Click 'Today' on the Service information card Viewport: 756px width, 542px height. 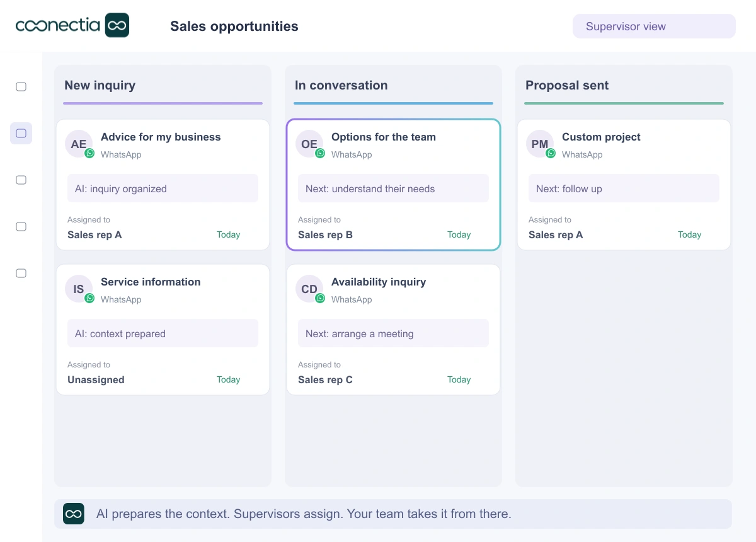pyautogui.click(x=229, y=379)
